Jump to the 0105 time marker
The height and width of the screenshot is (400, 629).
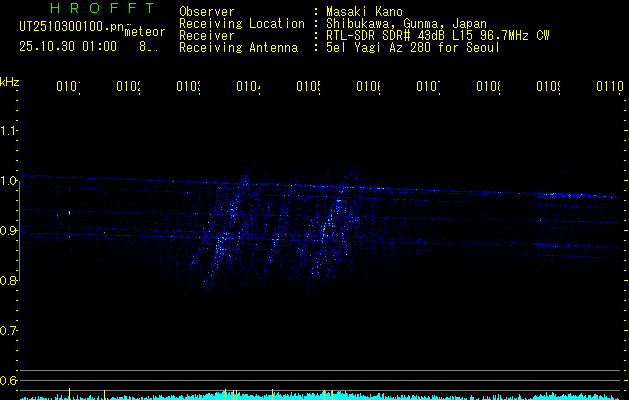(308, 88)
